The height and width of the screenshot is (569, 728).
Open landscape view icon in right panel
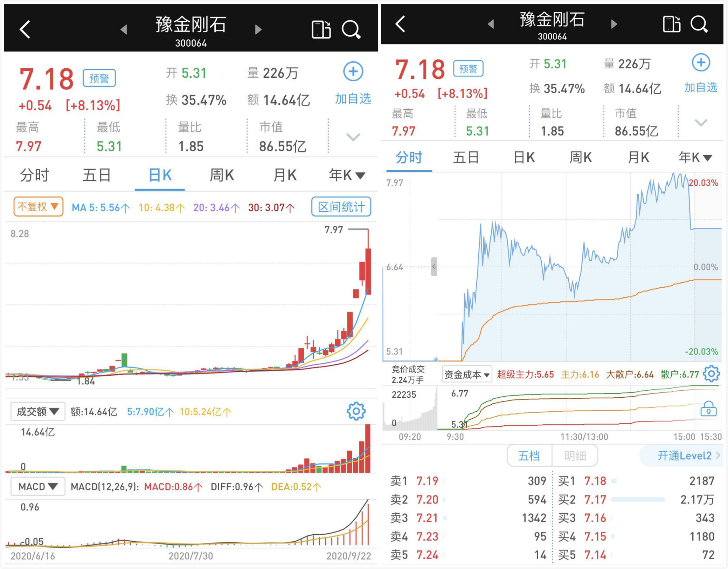[672, 24]
